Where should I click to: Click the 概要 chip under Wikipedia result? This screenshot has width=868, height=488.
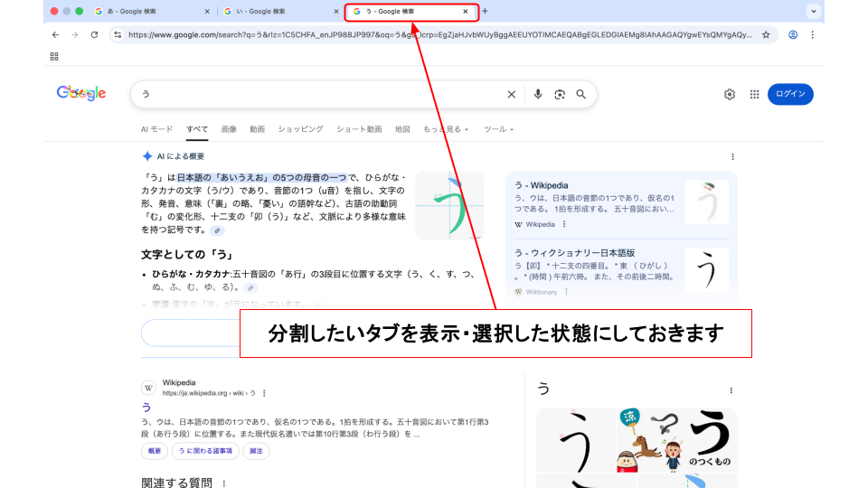155,451
